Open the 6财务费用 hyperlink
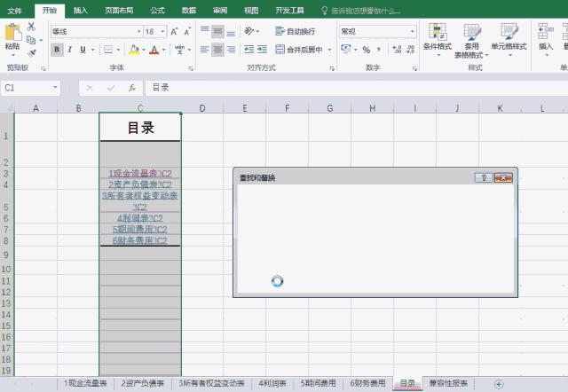This screenshot has height=392, width=568. [140, 240]
